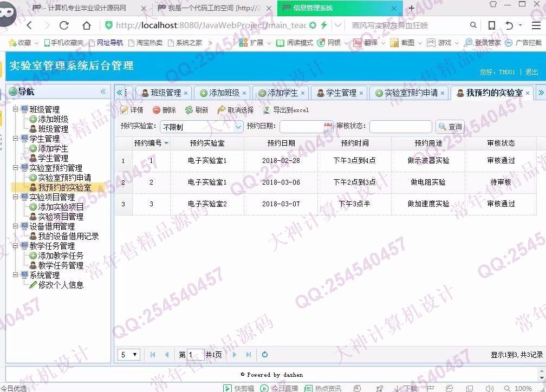Viewport: 546px width, 392px height.
Task: Go to browser home page icon
Action: coord(86,25)
